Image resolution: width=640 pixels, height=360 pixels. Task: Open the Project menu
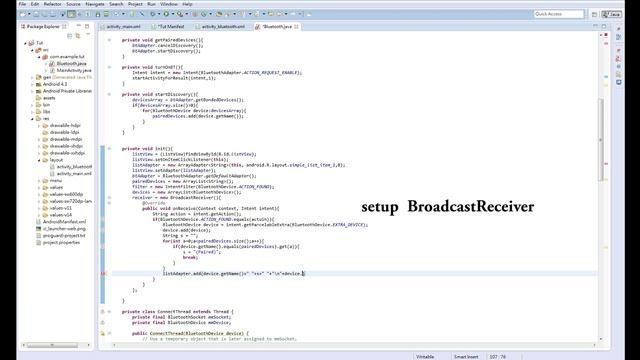[x=135, y=4]
